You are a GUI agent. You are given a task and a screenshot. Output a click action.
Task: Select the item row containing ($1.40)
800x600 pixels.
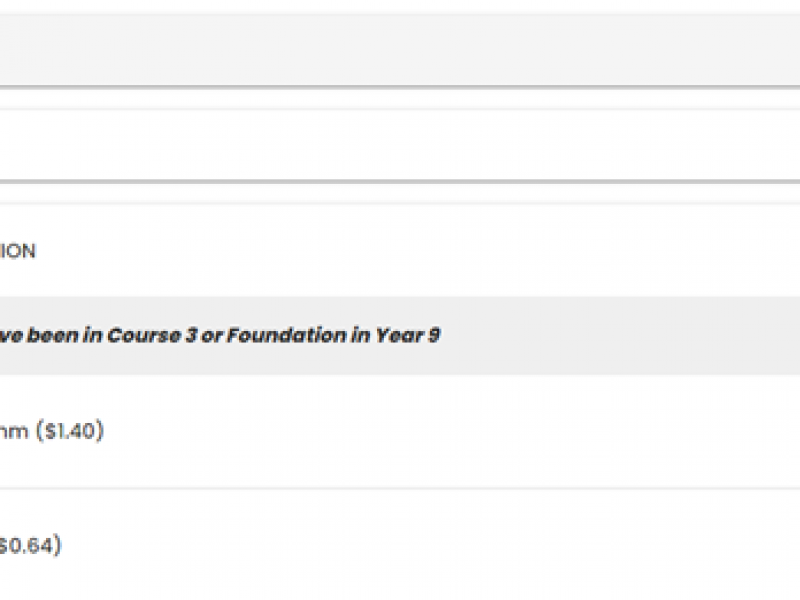click(x=400, y=432)
